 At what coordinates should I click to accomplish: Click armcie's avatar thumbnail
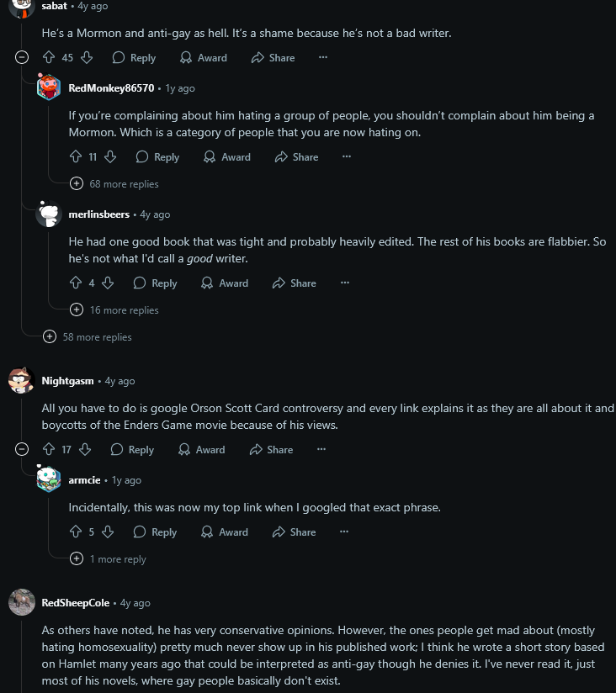click(49, 480)
